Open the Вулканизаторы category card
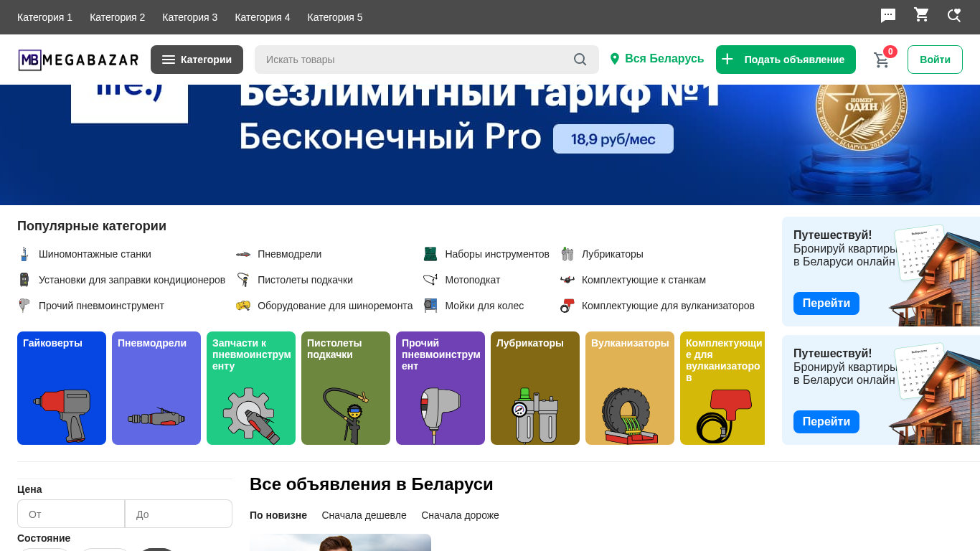Viewport: 980px width, 551px height. tap(630, 388)
